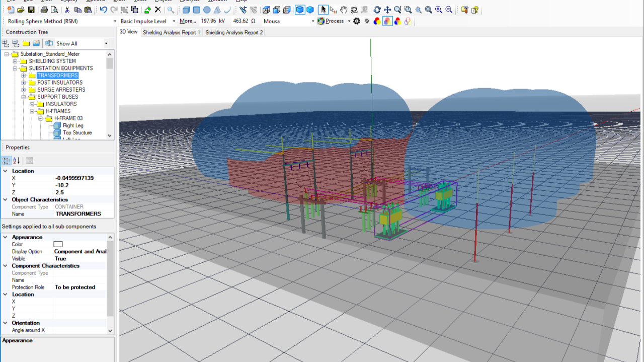Click the delete X icon in toolbar
The height and width of the screenshot is (362, 644).
tap(158, 10)
